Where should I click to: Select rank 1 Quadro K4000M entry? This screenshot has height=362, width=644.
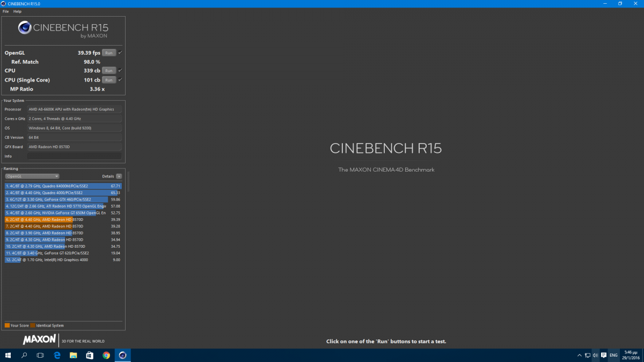pyautogui.click(x=63, y=186)
